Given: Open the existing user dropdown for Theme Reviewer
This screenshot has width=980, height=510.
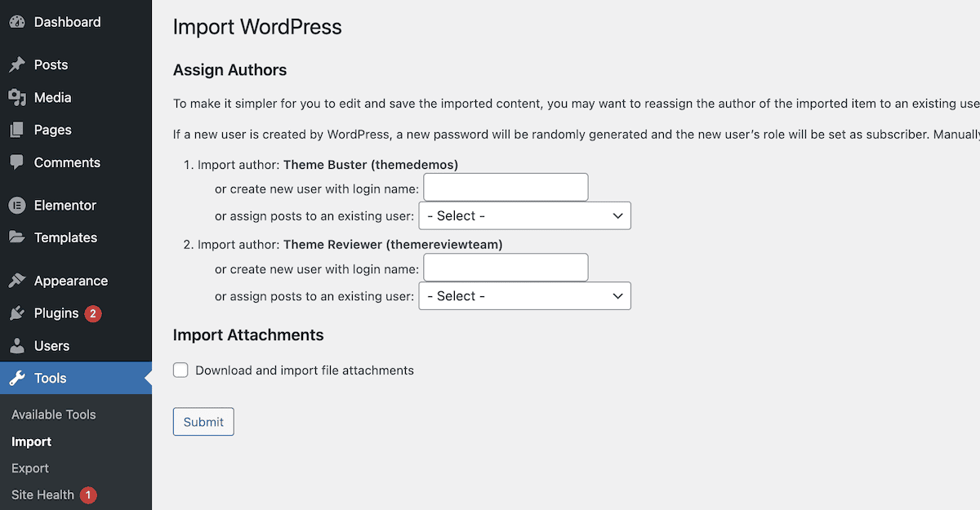Looking at the screenshot, I should 524,295.
